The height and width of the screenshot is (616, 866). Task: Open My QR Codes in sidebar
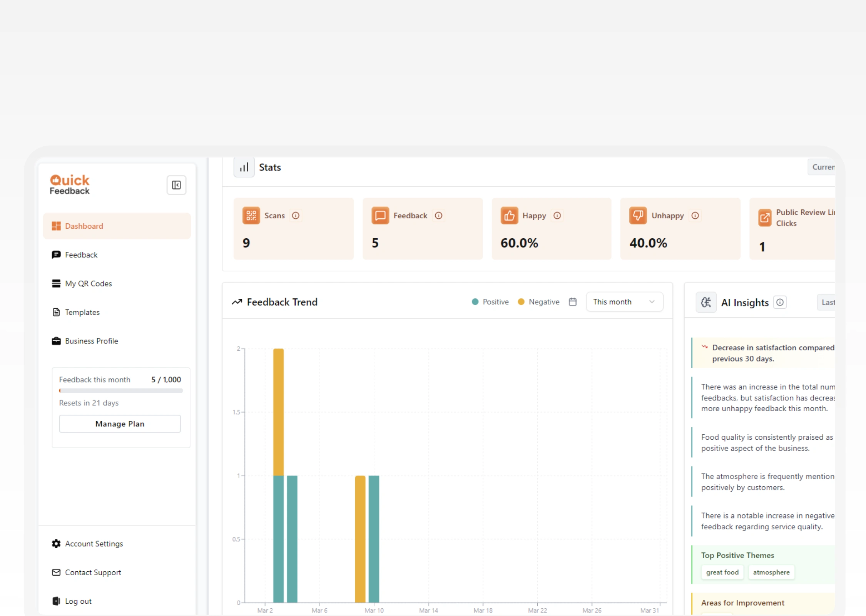(88, 284)
